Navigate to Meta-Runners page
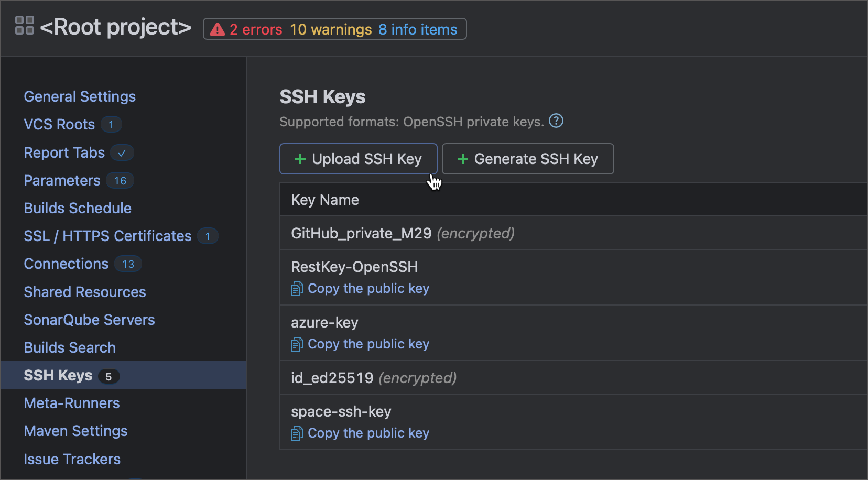This screenshot has height=480, width=868. click(72, 403)
